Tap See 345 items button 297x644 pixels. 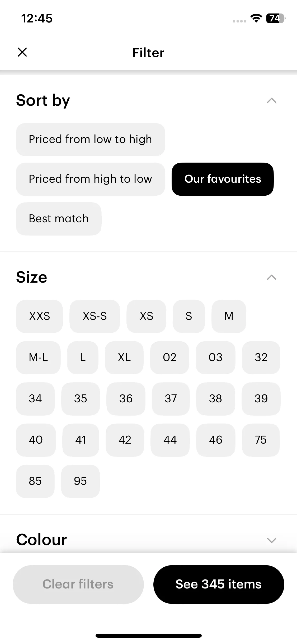[x=219, y=584]
